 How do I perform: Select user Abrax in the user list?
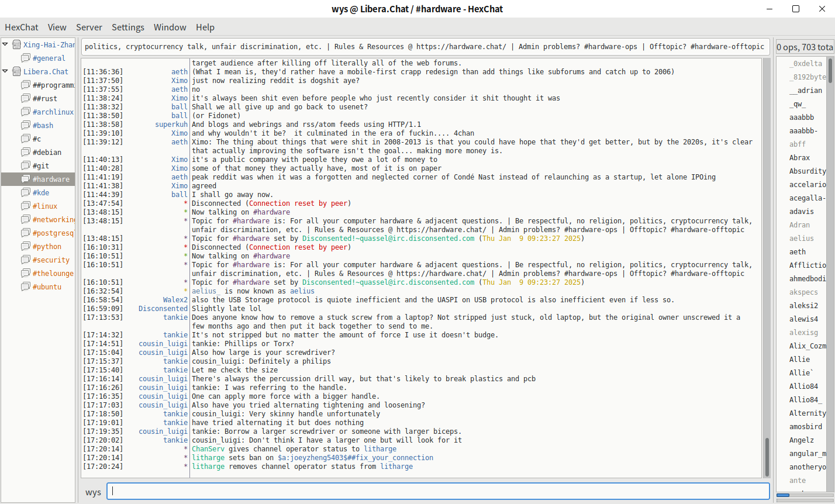coord(799,157)
